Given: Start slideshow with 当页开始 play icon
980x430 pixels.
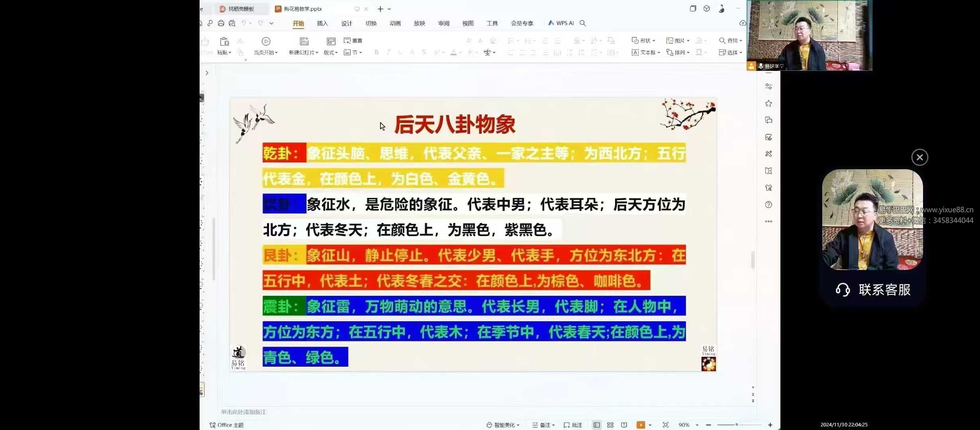Looking at the screenshot, I should click(x=265, y=41).
